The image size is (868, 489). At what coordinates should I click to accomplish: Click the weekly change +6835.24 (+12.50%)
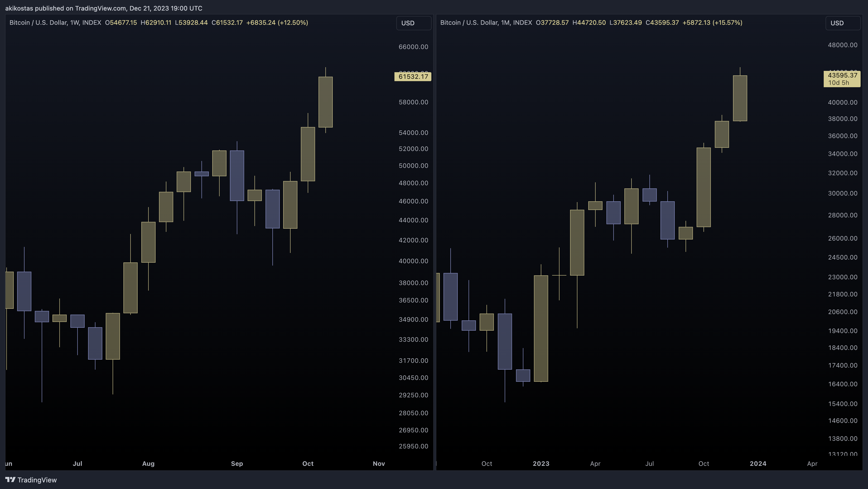(x=277, y=23)
